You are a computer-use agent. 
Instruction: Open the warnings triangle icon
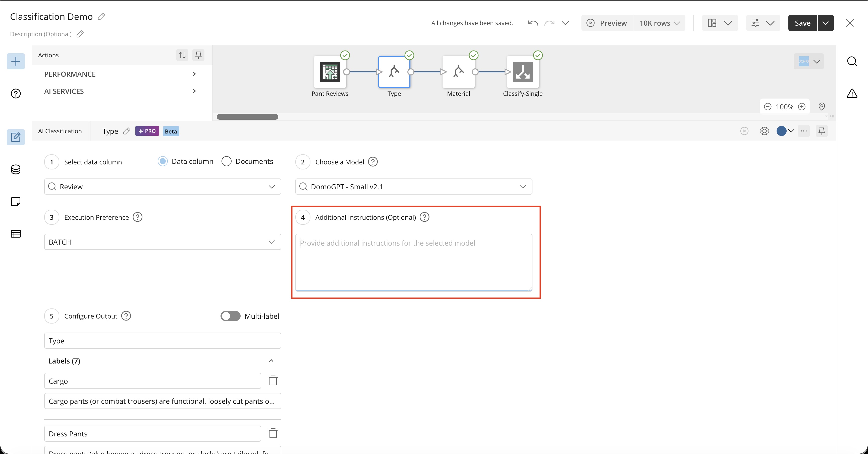coord(852,94)
